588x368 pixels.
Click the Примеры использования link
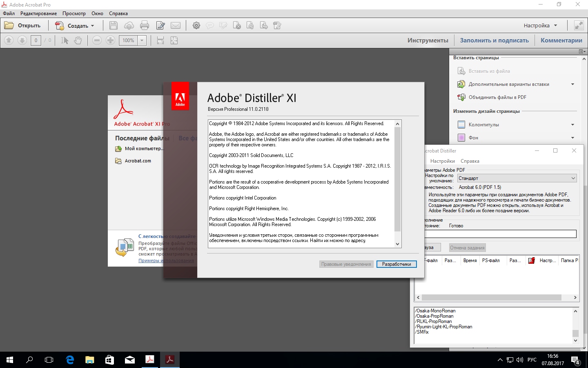(x=166, y=260)
